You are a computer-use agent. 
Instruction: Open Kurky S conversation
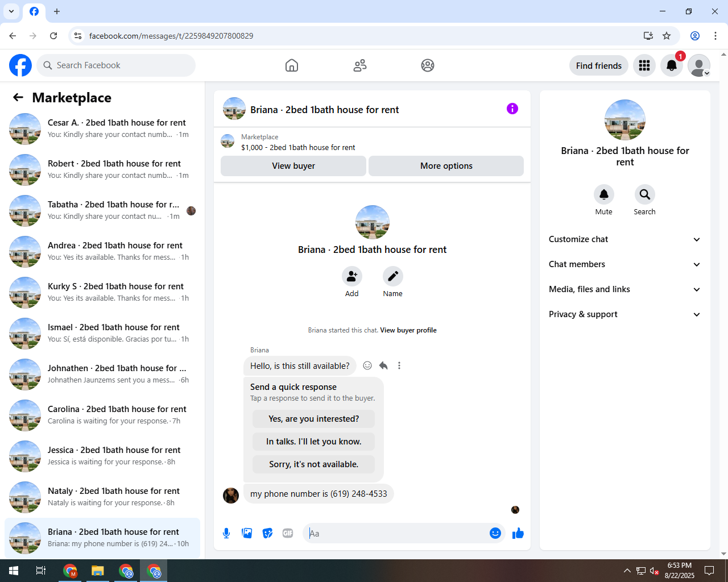(102, 292)
